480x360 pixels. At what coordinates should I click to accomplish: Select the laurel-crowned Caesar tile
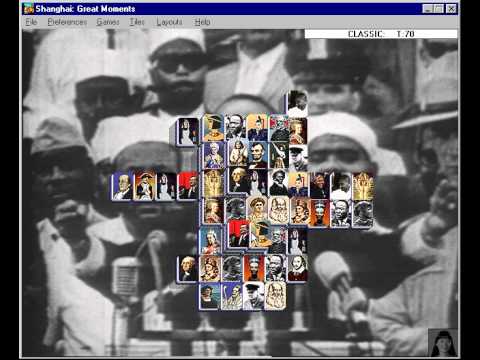(x=257, y=209)
